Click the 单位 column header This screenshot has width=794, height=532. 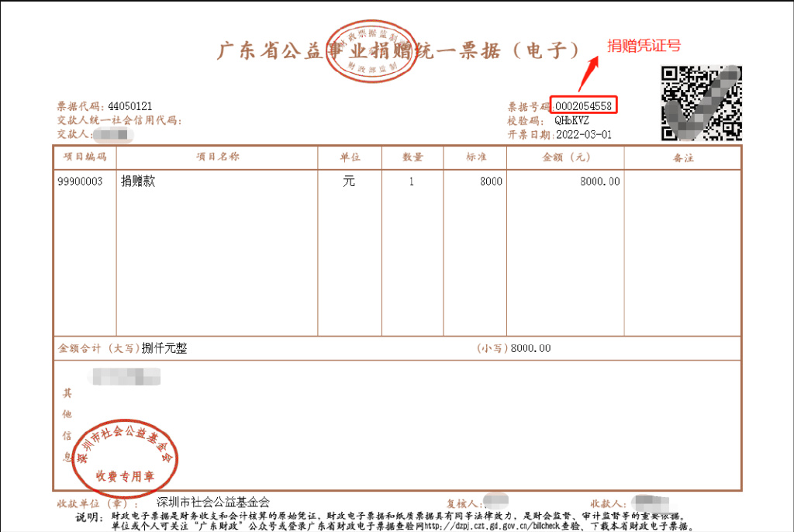pos(350,157)
